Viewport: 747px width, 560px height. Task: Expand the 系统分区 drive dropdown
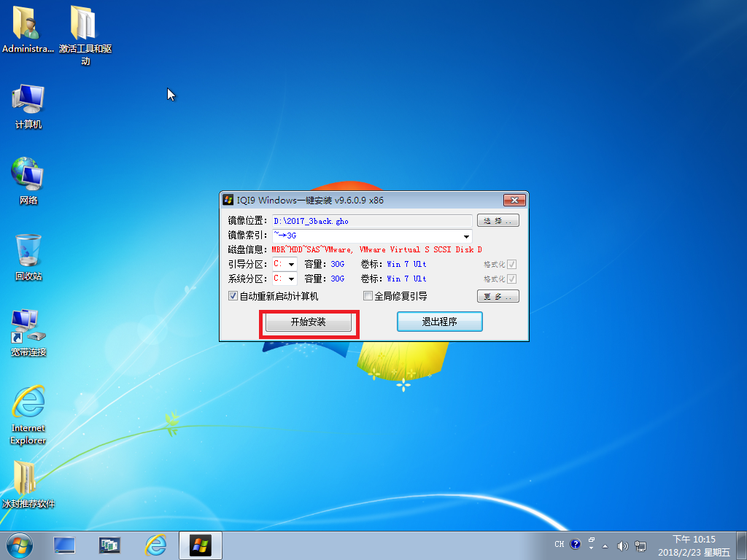(291, 279)
